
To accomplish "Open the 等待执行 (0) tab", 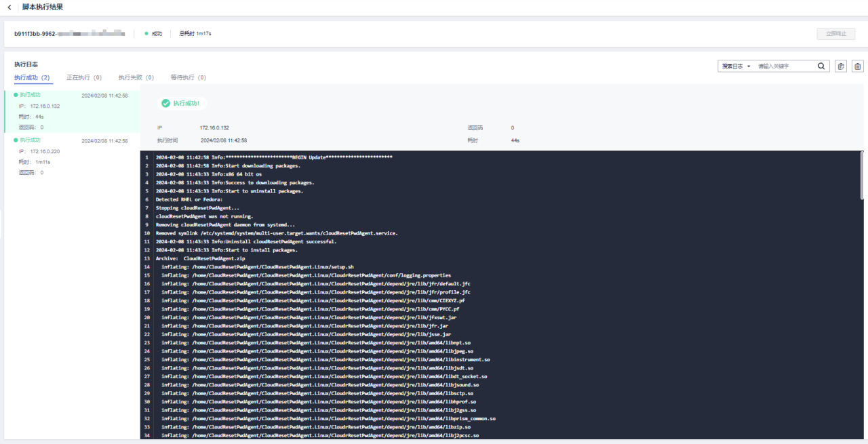I will coord(188,77).
